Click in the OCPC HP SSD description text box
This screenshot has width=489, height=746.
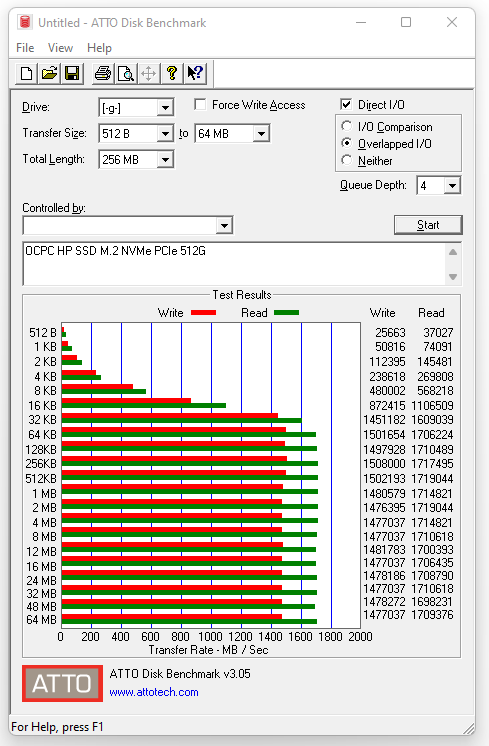click(x=234, y=264)
